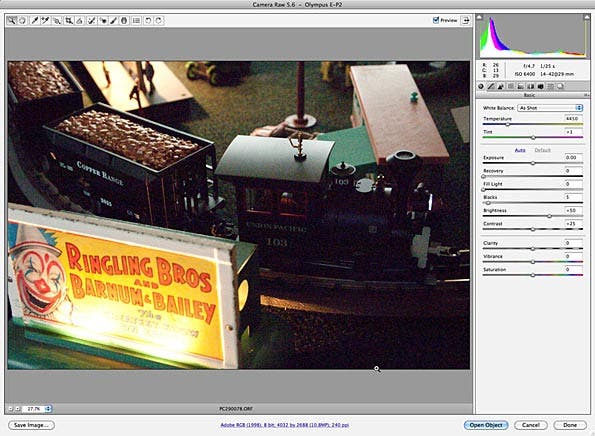Click the Recovery slider handle

[483, 176]
